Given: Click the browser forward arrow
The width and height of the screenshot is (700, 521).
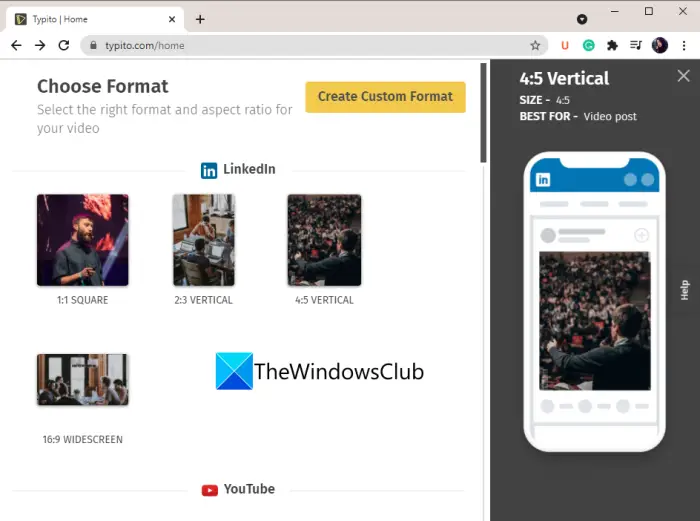Looking at the screenshot, I should click(40, 45).
